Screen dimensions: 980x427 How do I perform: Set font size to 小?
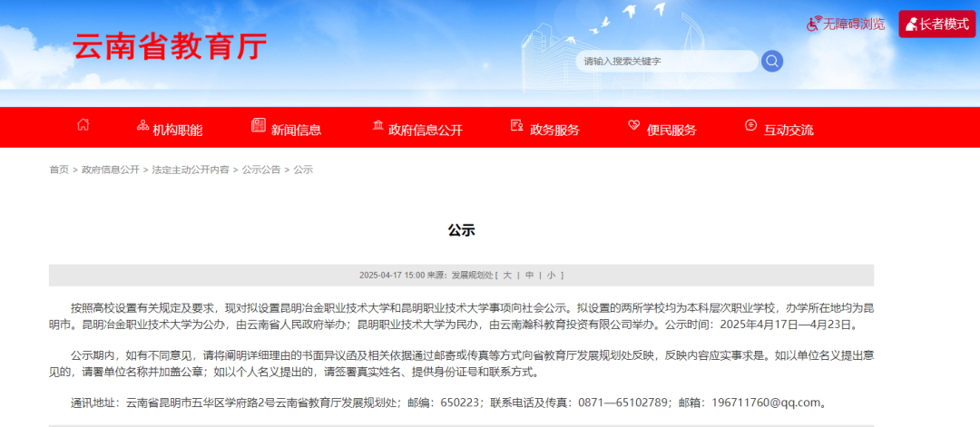pos(551,276)
